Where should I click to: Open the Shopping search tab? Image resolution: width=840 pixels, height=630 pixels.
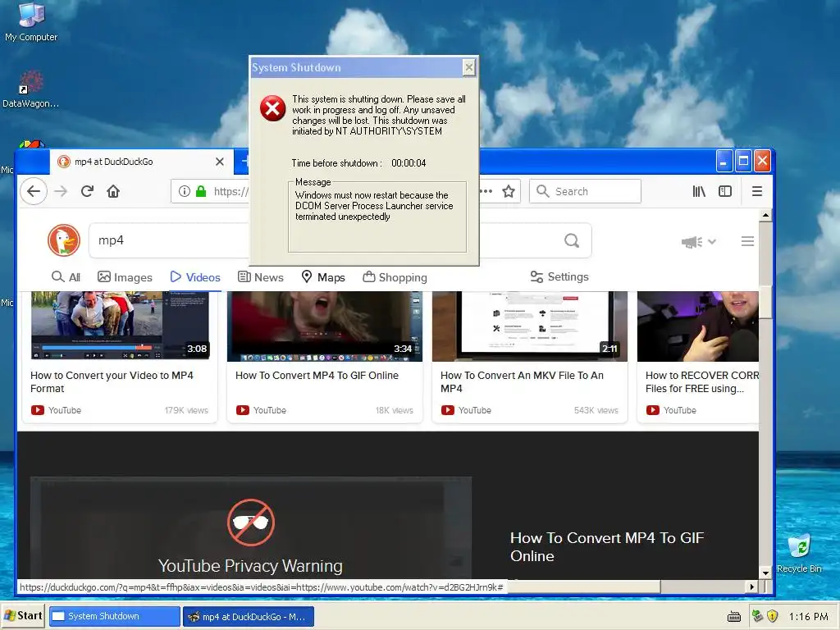click(x=395, y=277)
